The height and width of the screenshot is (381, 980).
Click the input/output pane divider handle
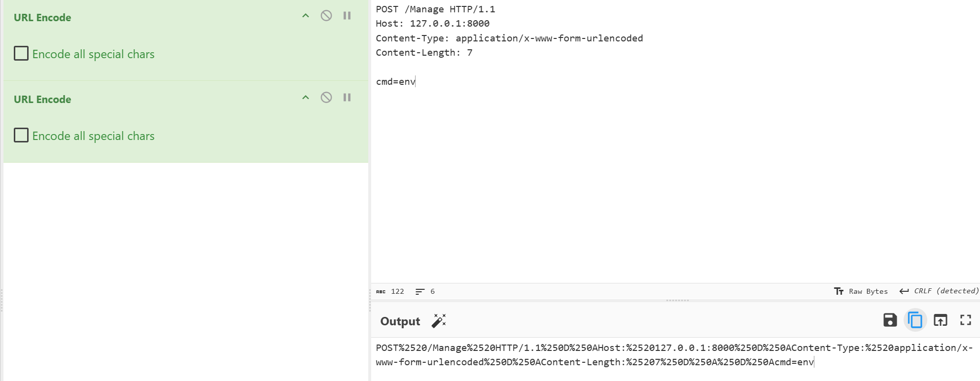677,300
